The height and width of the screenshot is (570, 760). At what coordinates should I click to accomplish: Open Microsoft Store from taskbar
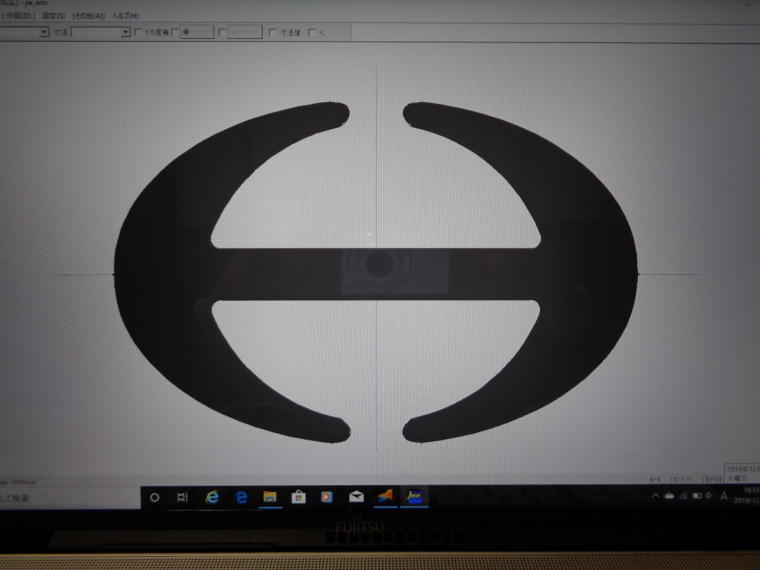coord(299,497)
